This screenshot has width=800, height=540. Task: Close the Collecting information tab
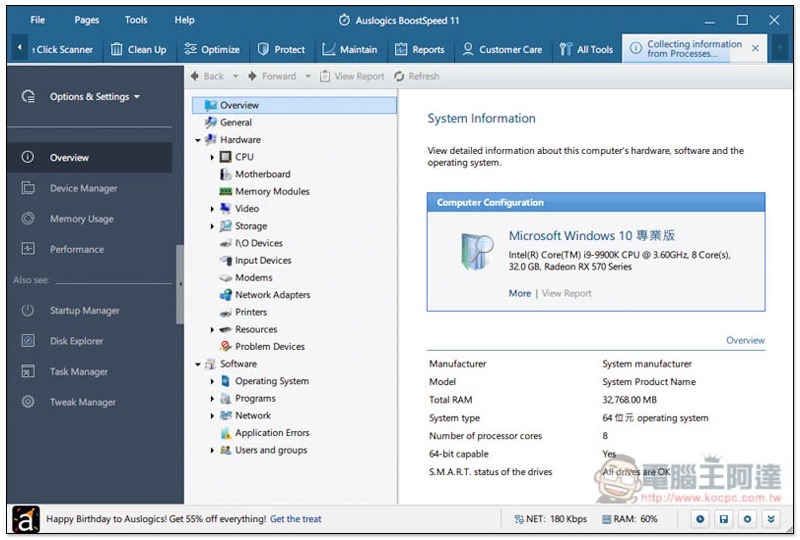[x=755, y=48]
